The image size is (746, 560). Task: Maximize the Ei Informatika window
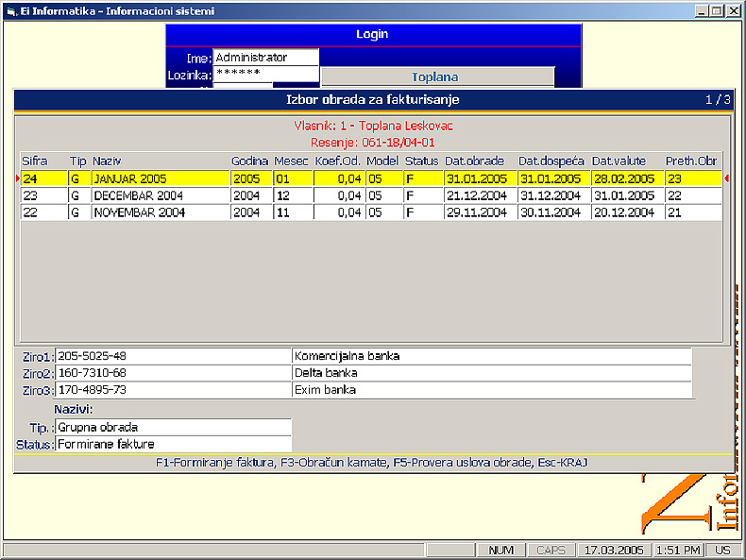point(717,10)
